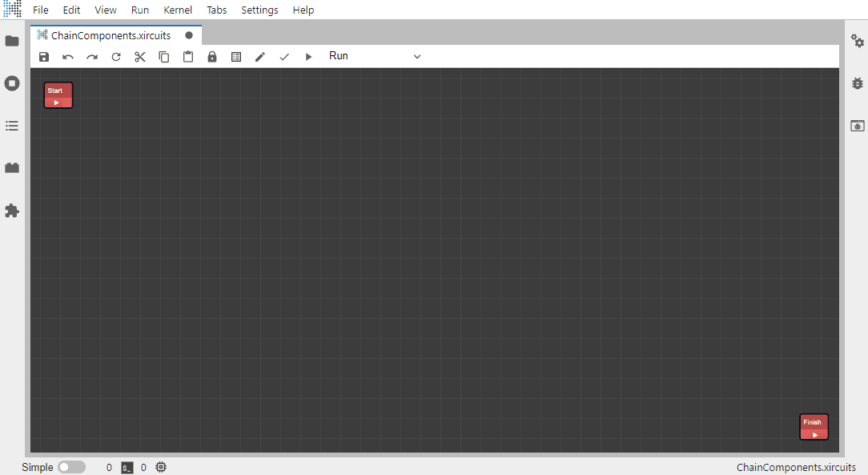Screen dimensions: 868x475
Task: Toggle the Simple mode switch
Action: click(71, 467)
